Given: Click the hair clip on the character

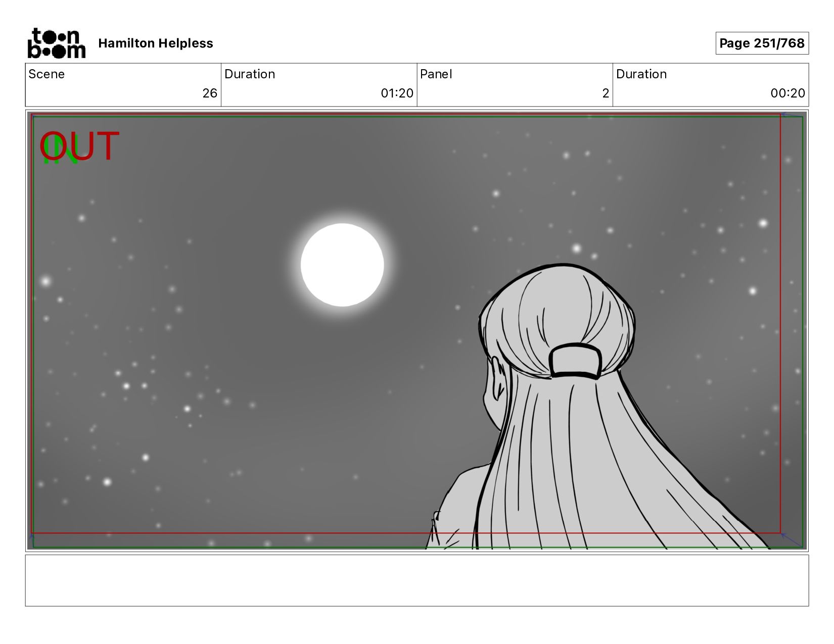Looking at the screenshot, I should coord(575,360).
